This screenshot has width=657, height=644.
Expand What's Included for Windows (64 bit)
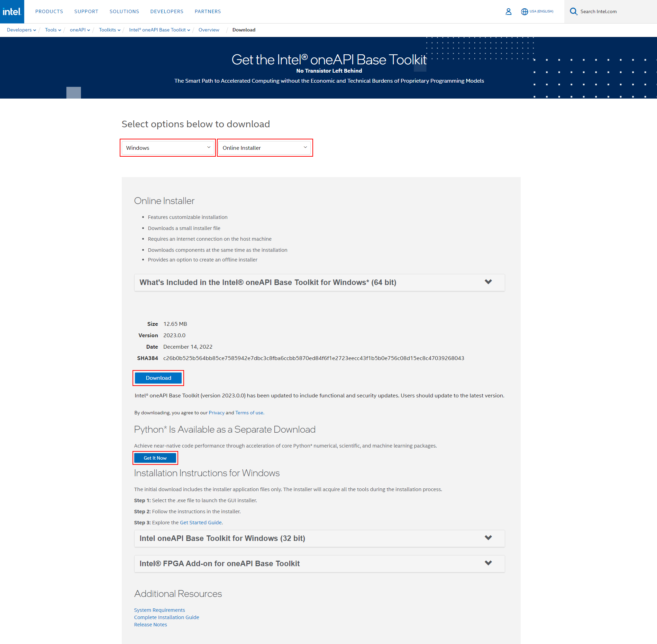pos(319,283)
